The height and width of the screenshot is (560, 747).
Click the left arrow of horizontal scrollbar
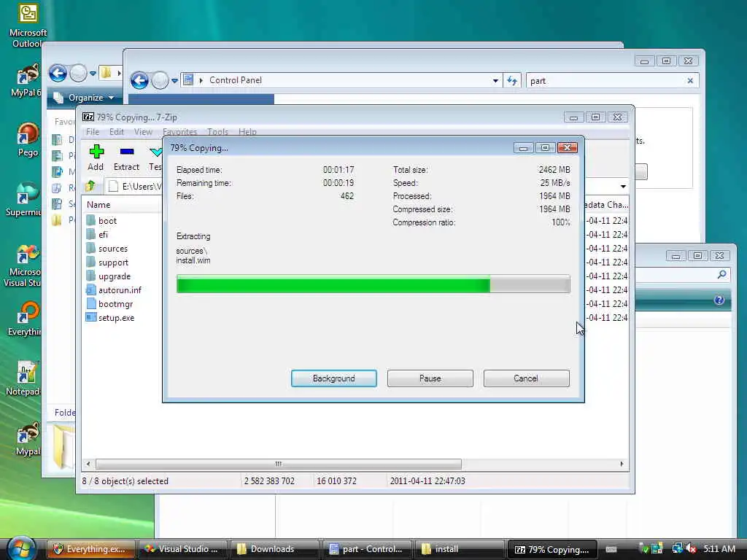pyautogui.click(x=88, y=464)
